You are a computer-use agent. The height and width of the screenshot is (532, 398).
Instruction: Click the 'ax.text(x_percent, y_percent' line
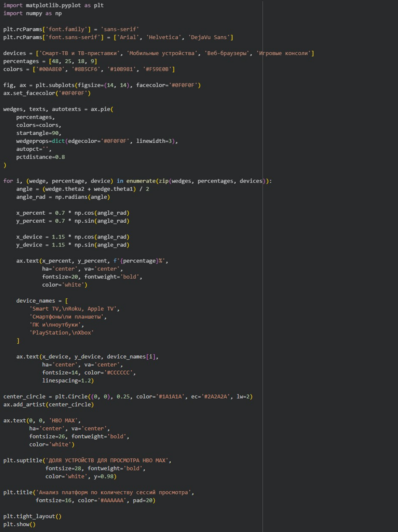(x=92, y=261)
